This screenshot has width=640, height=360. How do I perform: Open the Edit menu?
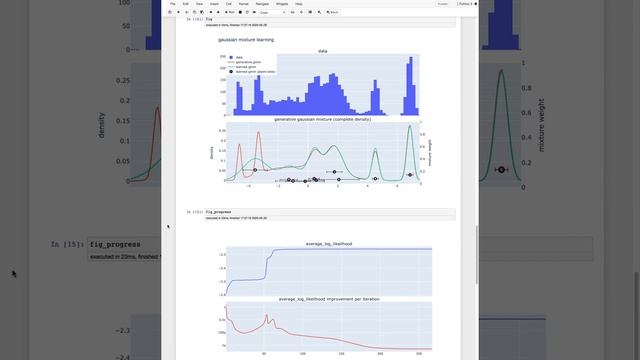coord(185,4)
